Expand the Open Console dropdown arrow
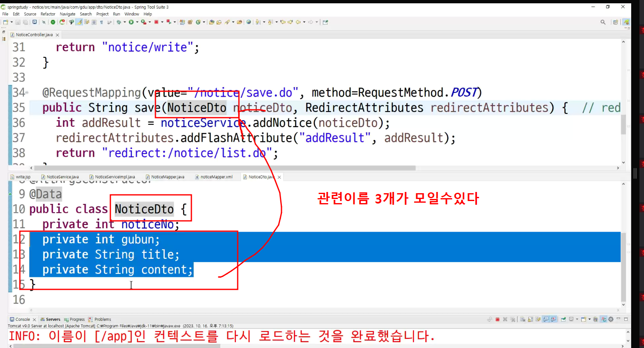Viewport: 644px width, 348px height. (589, 320)
